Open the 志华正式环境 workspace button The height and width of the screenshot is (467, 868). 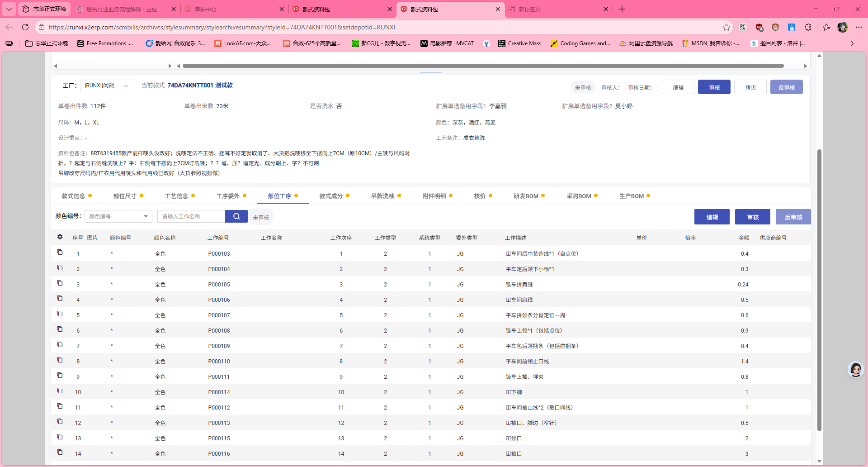44,9
